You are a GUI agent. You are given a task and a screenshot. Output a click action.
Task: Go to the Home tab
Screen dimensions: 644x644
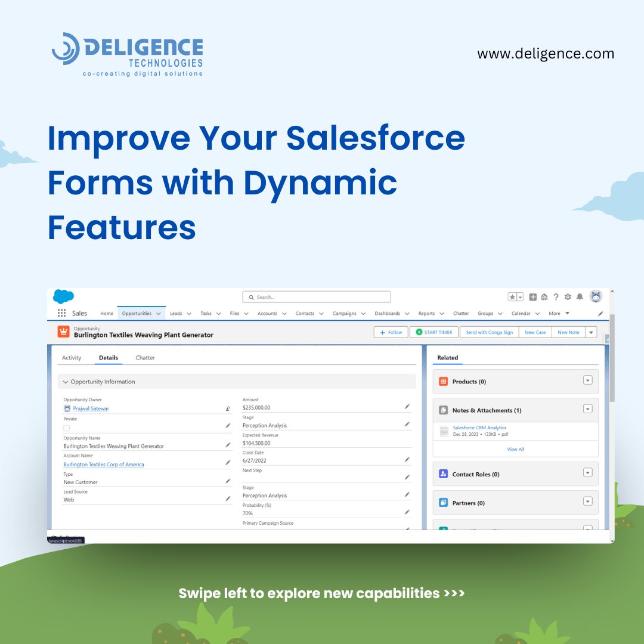pyautogui.click(x=107, y=314)
